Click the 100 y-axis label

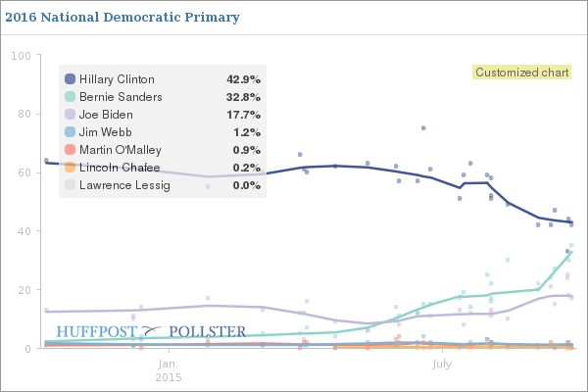tap(20, 55)
